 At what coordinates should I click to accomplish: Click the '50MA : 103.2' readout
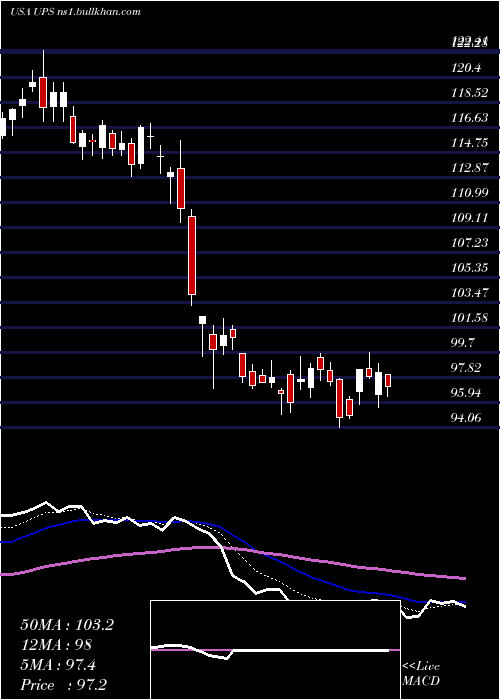(67, 625)
